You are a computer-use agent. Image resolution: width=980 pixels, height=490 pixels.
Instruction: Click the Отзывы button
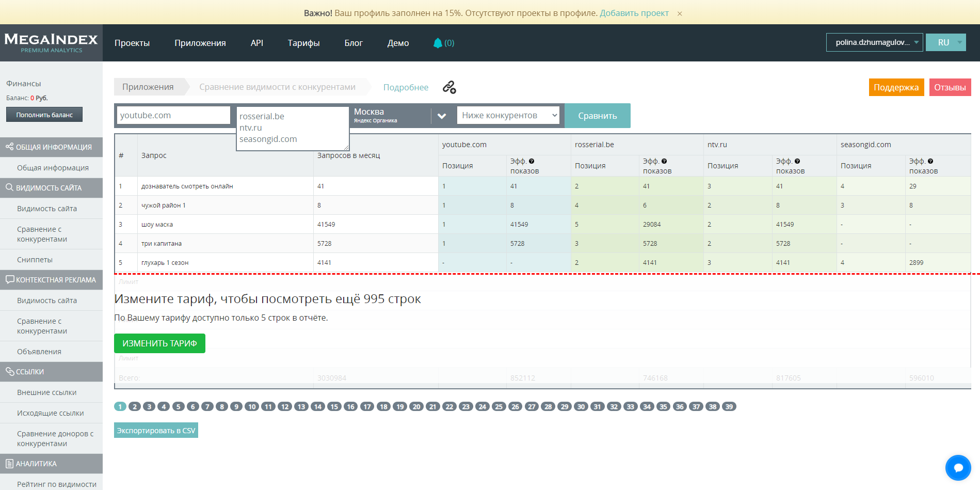tap(950, 87)
